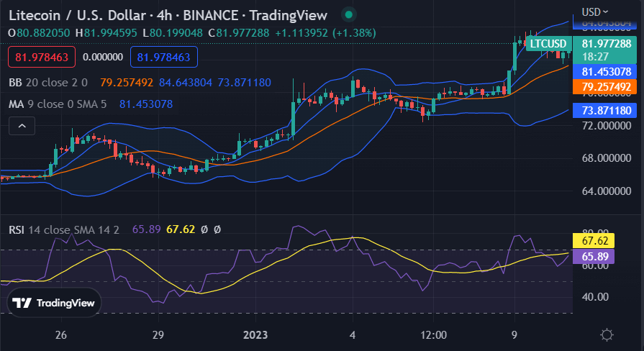Click the blue buy price 81.978463 button
Viewport: 644px width, 351px height.
(x=164, y=57)
